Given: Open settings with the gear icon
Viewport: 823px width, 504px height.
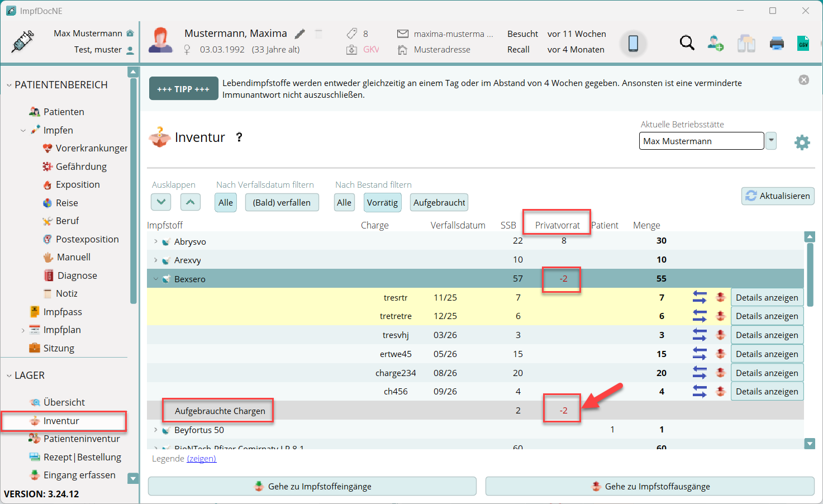Looking at the screenshot, I should (x=802, y=142).
